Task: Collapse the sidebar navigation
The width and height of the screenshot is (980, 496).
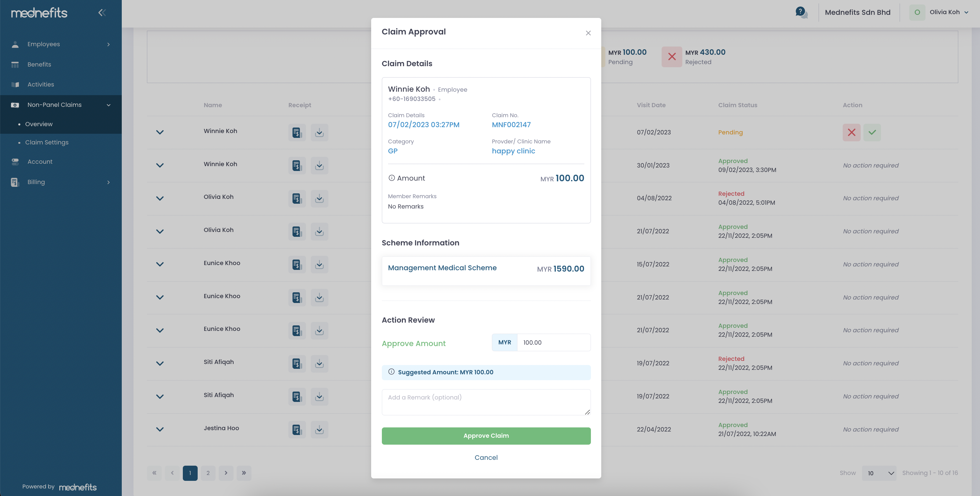Action: tap(102, 12)
